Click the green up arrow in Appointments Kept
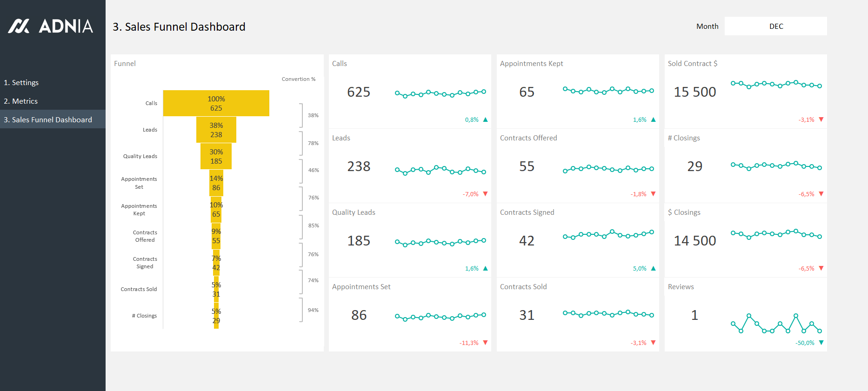 tap(653, 120)
